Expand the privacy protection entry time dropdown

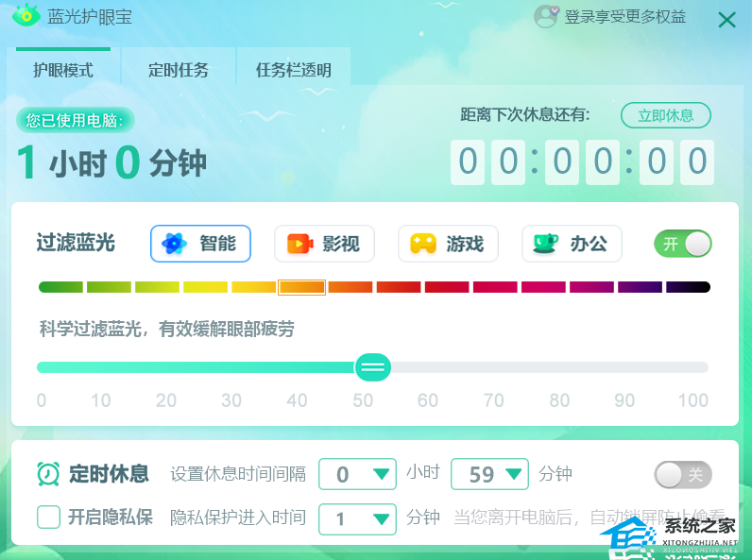click(357, 518)
